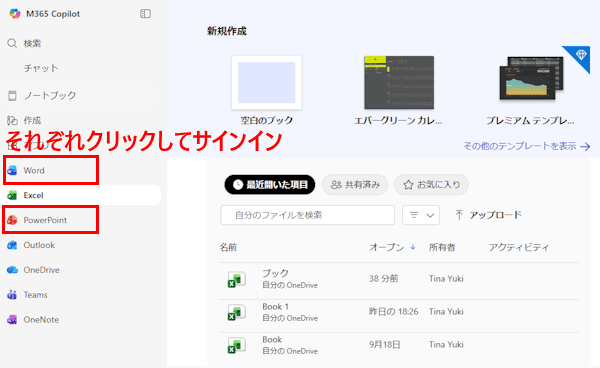Click その他のテンプレートを表示 link

527,146
